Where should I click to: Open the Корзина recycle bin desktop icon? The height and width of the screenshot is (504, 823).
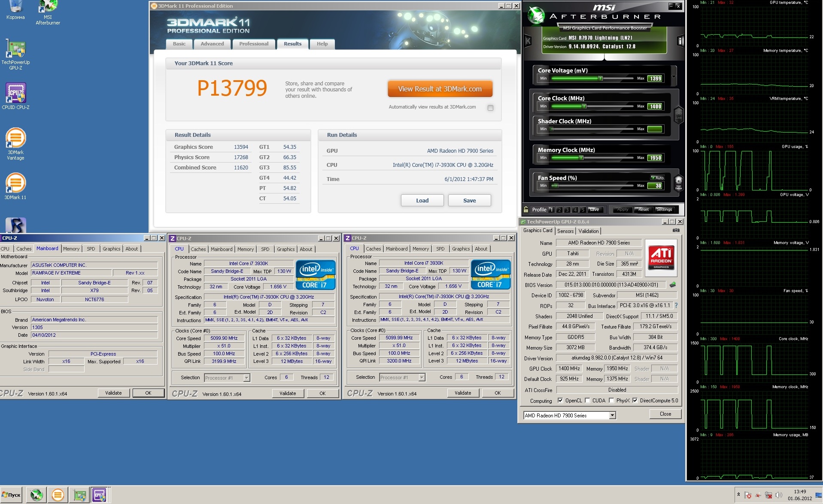click(x=15, y=10)
